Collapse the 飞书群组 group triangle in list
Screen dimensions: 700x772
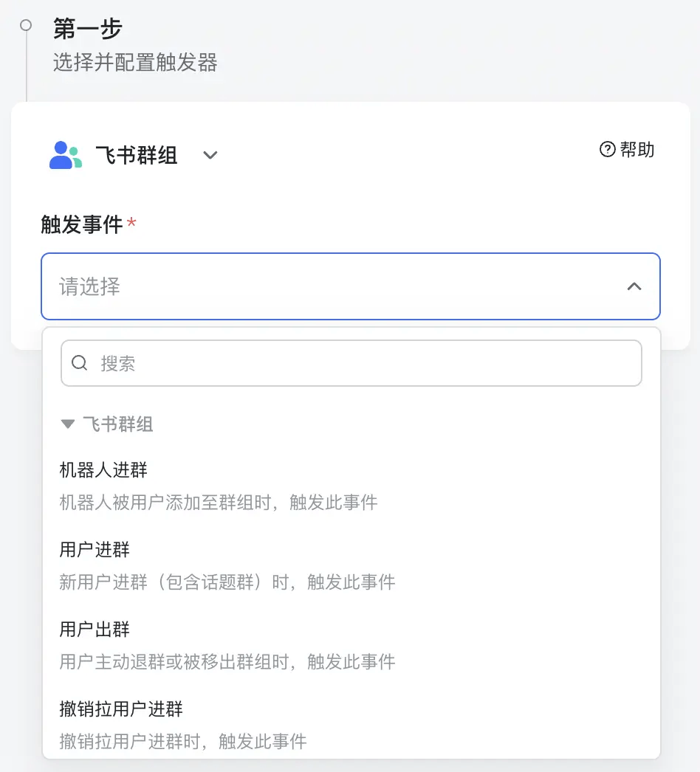(x=67, y=424)
